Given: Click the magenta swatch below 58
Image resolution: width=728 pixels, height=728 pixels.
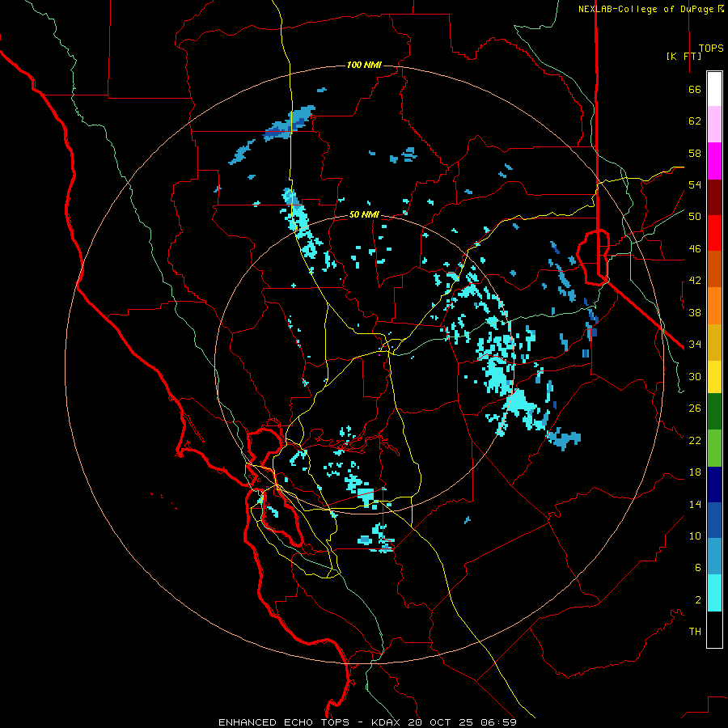Looking at the screenshot, I should (x=714, y=161).
